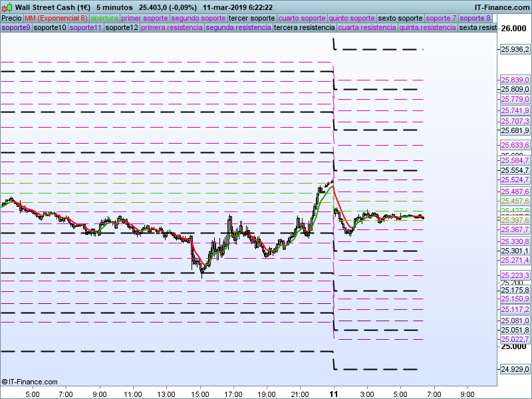The height and width of the screenshot is (399, 532).
Task: Click the 25.633,6 price label
Action: (x=515, y=145)
